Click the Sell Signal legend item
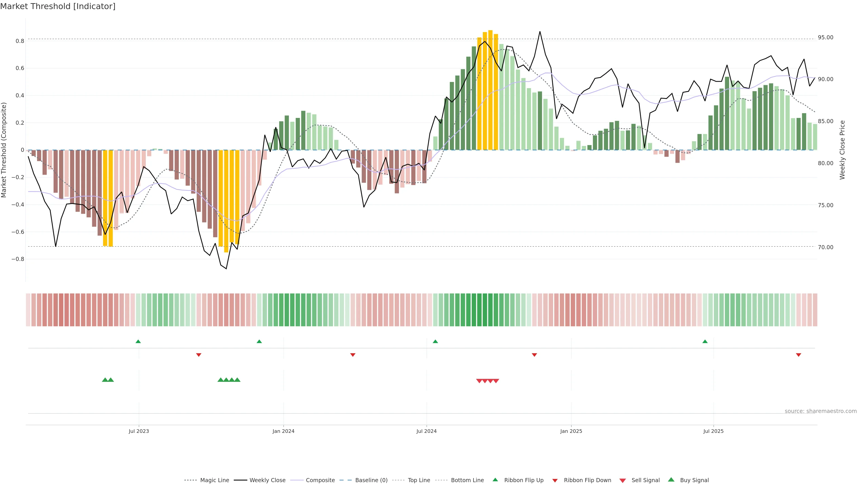Viewport: 868px width, 488px height. coord(645,480)
